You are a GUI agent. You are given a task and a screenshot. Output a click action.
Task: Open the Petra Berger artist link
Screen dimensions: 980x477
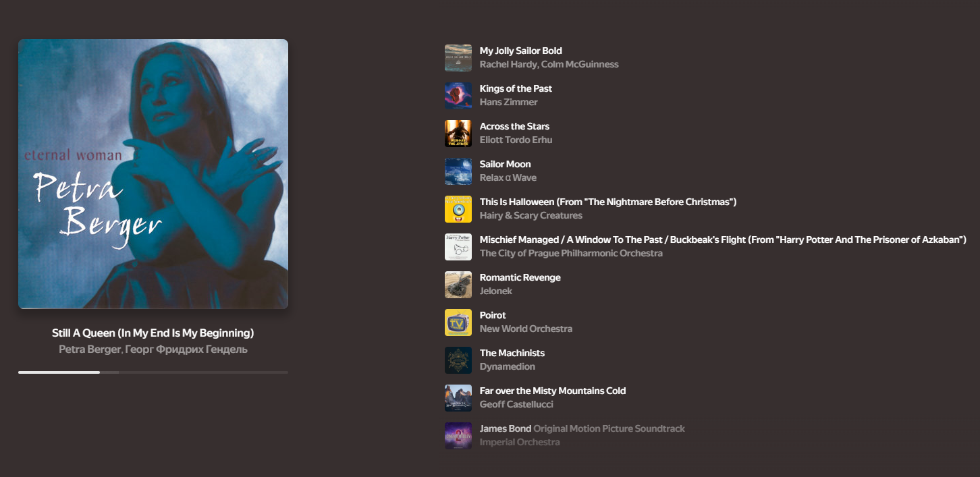90,349
